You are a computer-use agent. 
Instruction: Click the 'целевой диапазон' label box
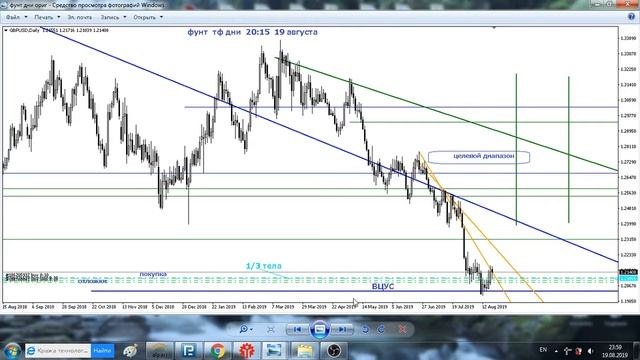tap(479, 157)
